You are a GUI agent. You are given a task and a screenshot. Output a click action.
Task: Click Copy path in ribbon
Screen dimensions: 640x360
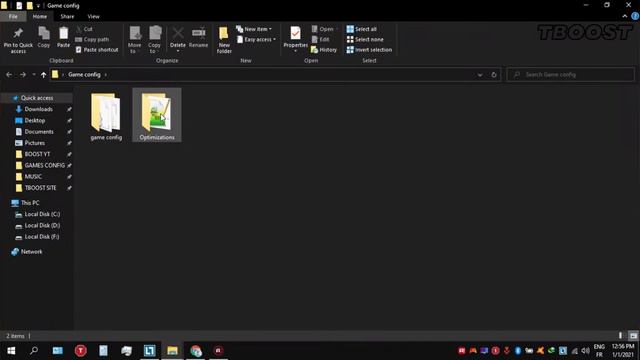point(92,39)
